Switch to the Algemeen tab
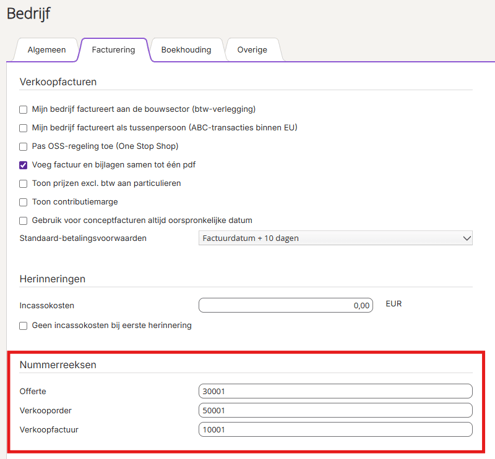This screenshot has width=495, height=459. pyautogui.click(x=47, y=50)
